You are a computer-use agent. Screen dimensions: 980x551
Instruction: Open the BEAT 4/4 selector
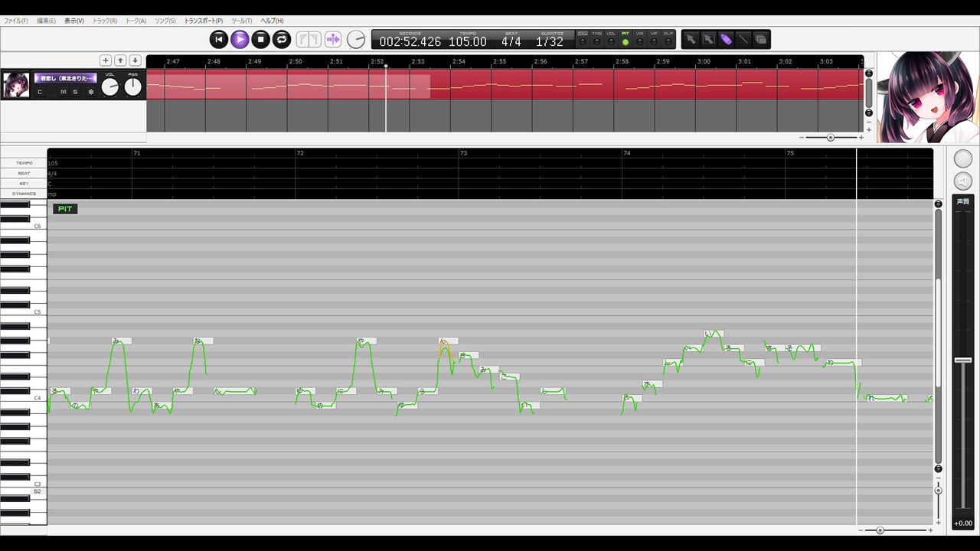511,40
